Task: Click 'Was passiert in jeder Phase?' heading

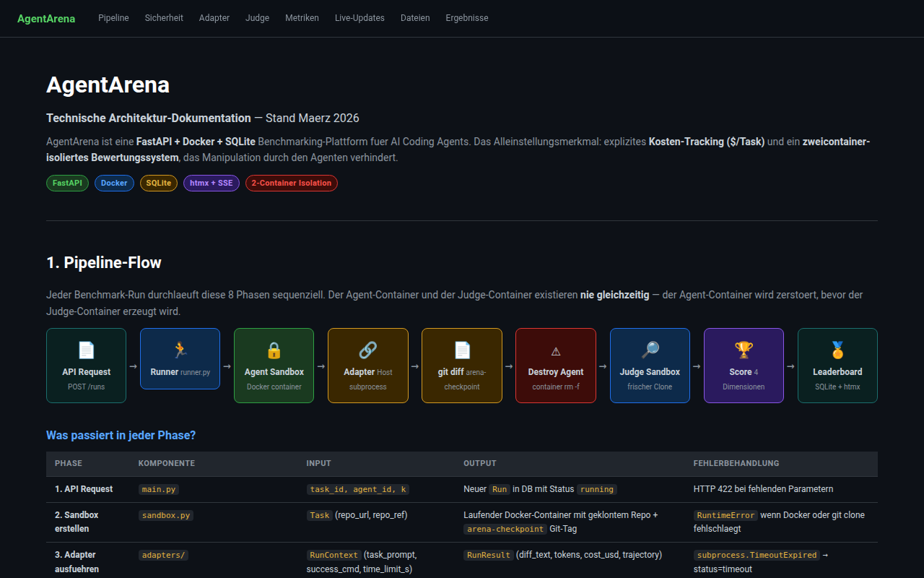Action: [x=121, y=435]
